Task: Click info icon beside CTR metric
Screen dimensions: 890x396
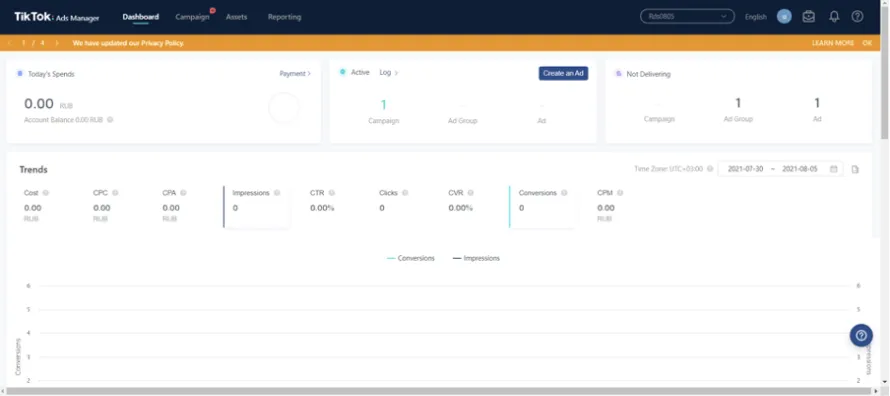Action: point(331,193)
